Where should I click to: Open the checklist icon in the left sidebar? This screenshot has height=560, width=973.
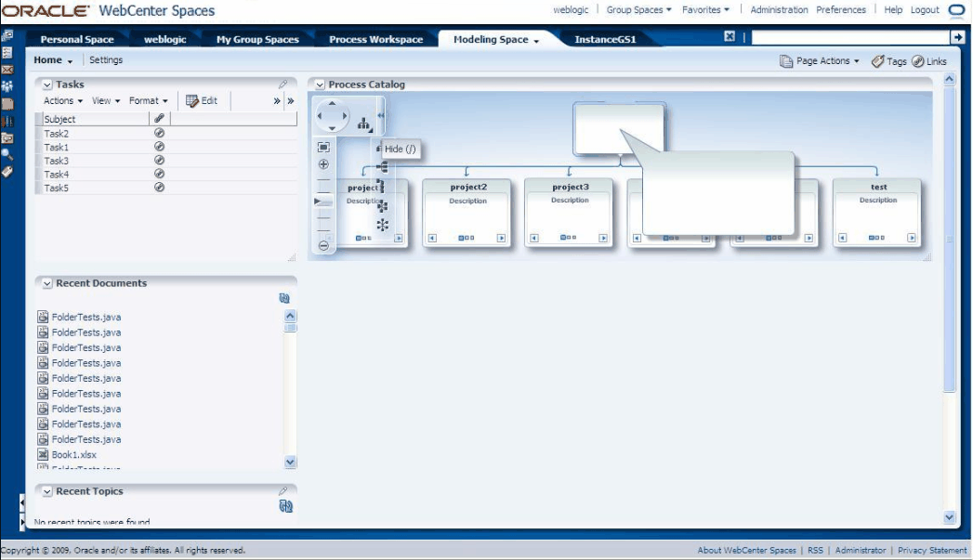click(x=7, y=53)
